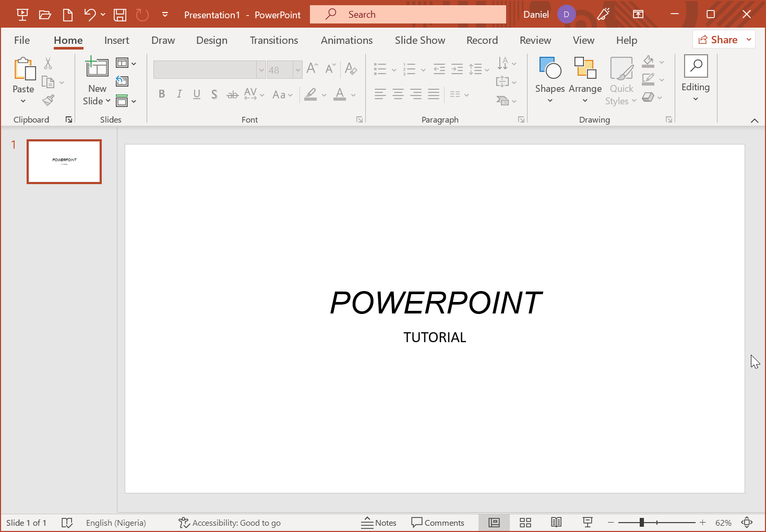The height and width of the screenshot is (532, 766).
Task: Click the Save icon in title bar
Action: coord(120,15)
